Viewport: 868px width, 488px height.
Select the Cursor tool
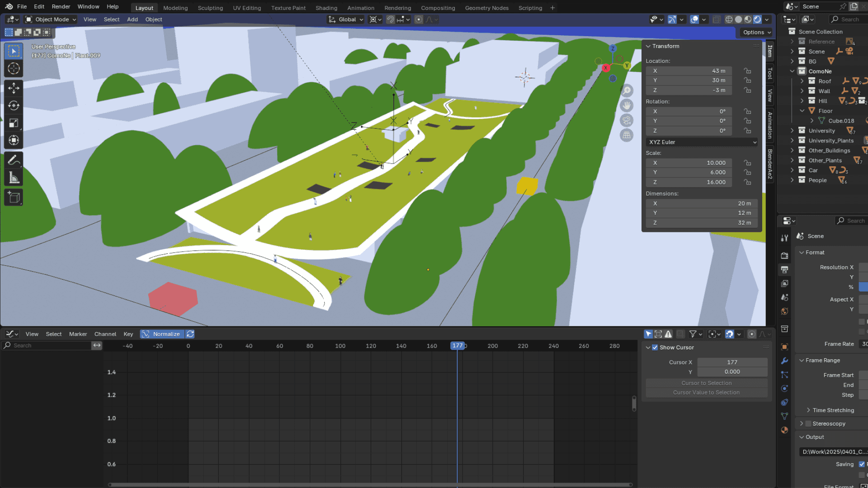pos(14,69)
